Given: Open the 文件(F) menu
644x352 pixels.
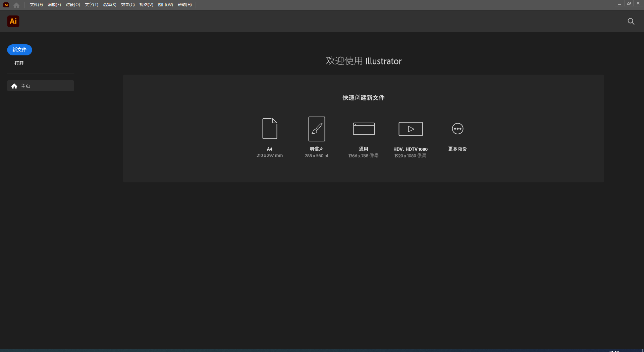Looking at the screenshot, I should click(36, 5).
